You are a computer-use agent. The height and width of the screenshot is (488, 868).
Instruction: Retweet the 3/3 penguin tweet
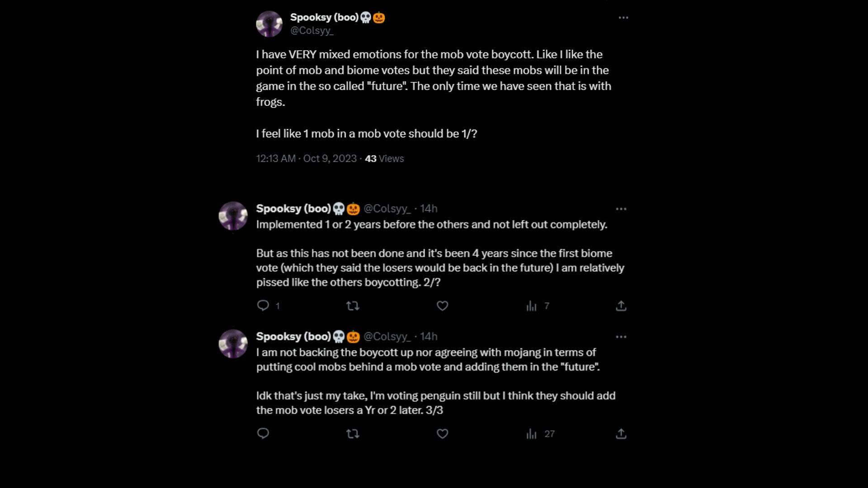tap(353, 434)
